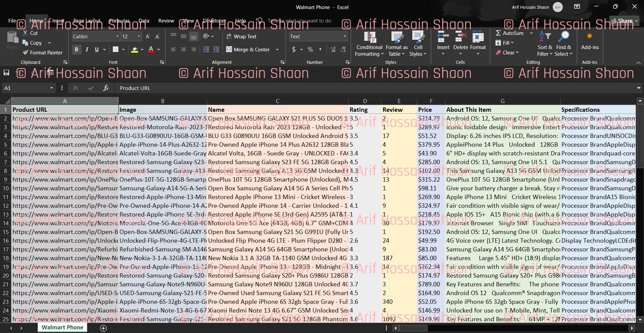Select the Walmart Phone sheet tab

point(62,328)
